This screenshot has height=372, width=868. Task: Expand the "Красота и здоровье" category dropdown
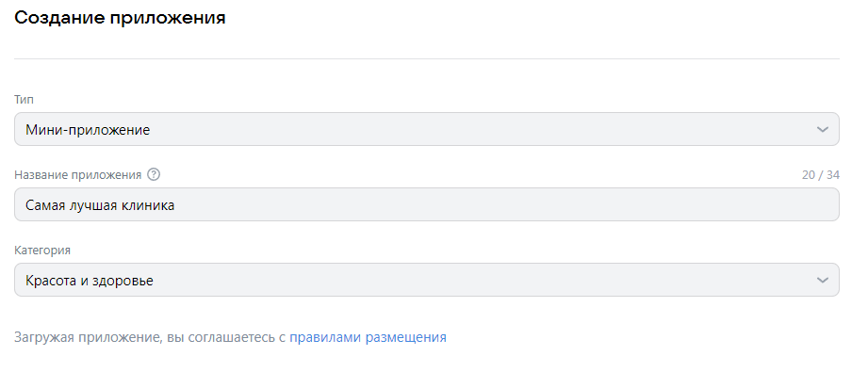(427, 280)
